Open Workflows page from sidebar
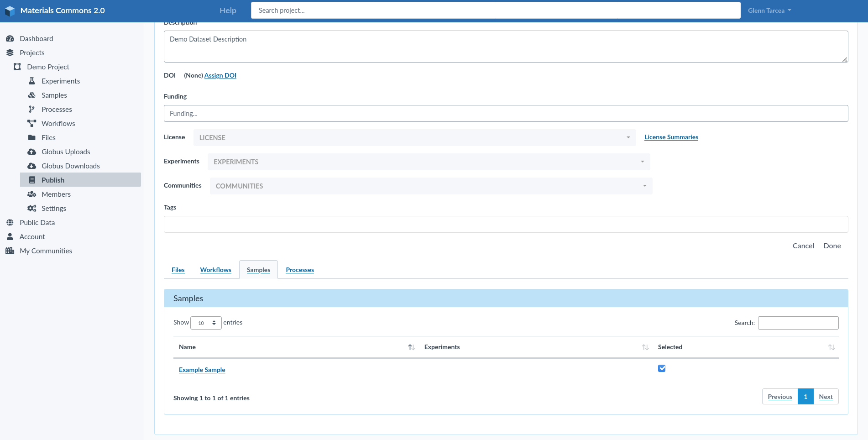Image resolution: width=868 pixels, height=440 pixels. tap(58, 124)
